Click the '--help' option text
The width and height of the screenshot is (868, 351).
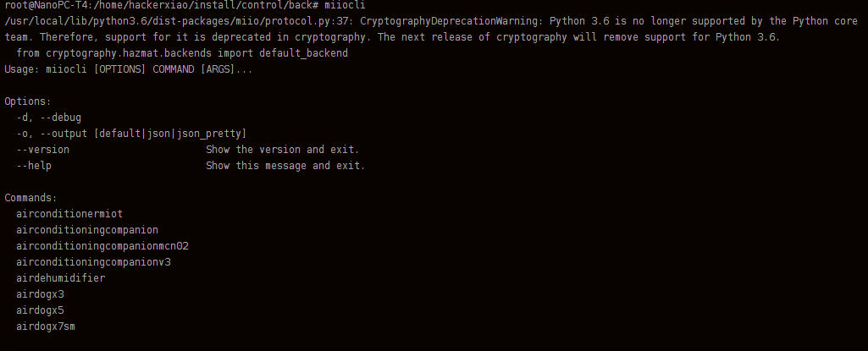tap(34, 166)
